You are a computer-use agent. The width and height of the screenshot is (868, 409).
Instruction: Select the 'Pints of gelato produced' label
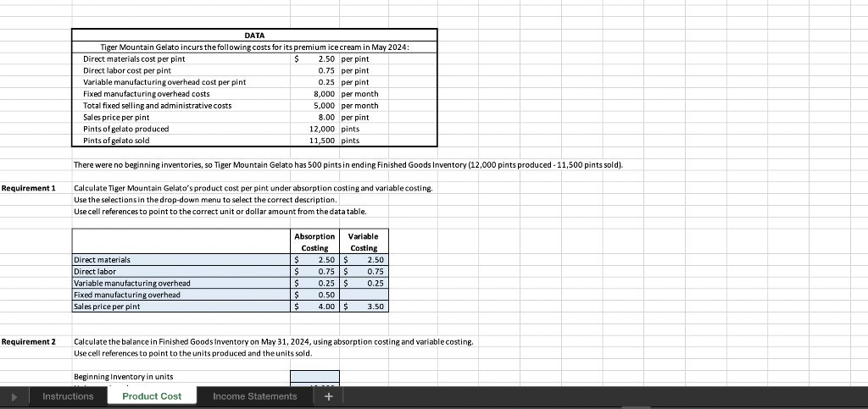point(125,129)
